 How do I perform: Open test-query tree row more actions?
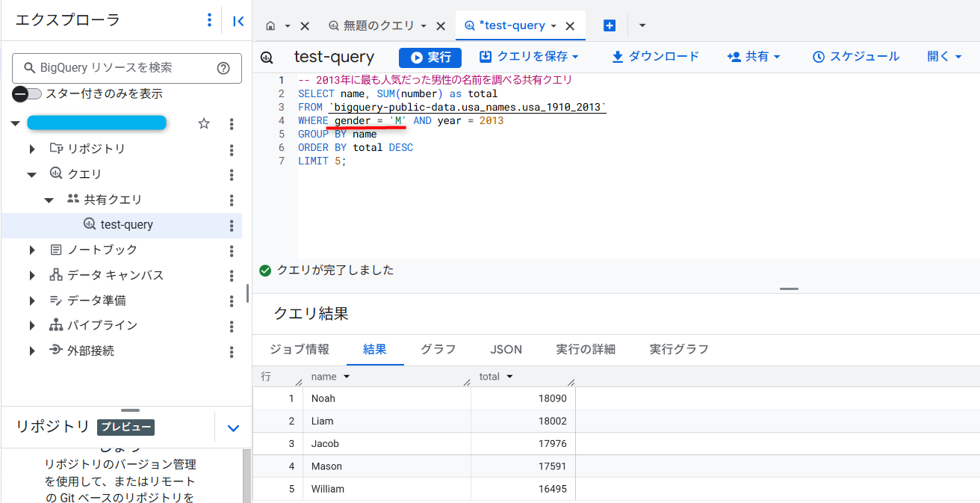(x=232, y=225)
